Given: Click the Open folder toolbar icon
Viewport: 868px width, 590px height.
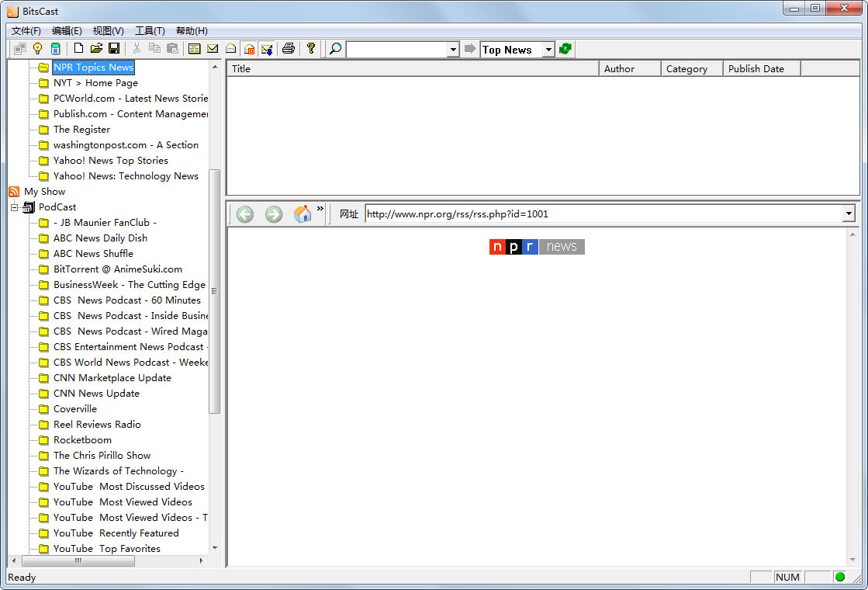Looking at the screenshot, I should 96,49.
